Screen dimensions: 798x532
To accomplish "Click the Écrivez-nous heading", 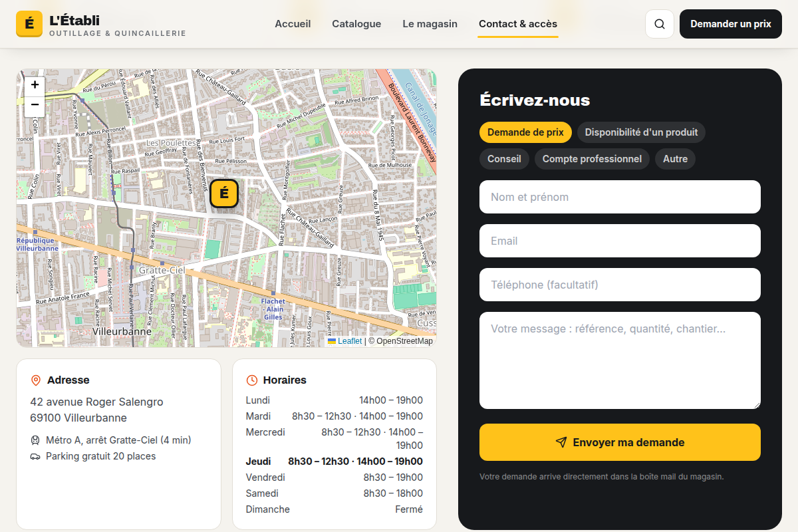I will pyautogui.click(x=535, y=100).
